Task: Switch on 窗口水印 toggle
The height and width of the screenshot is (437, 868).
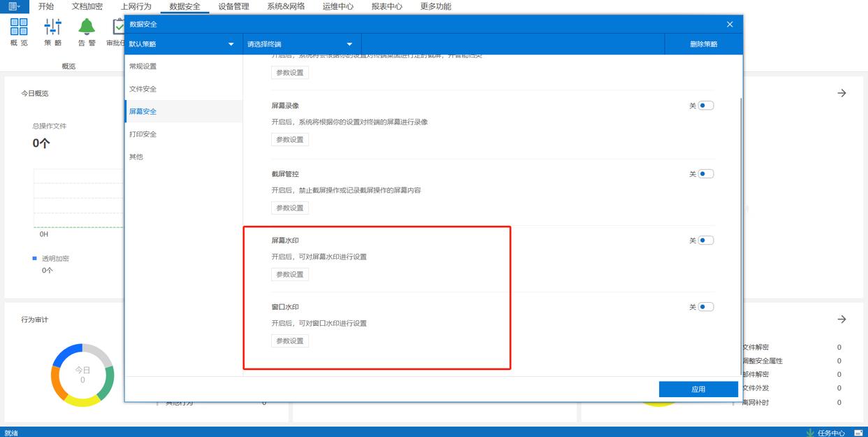Action: [706, 307]
